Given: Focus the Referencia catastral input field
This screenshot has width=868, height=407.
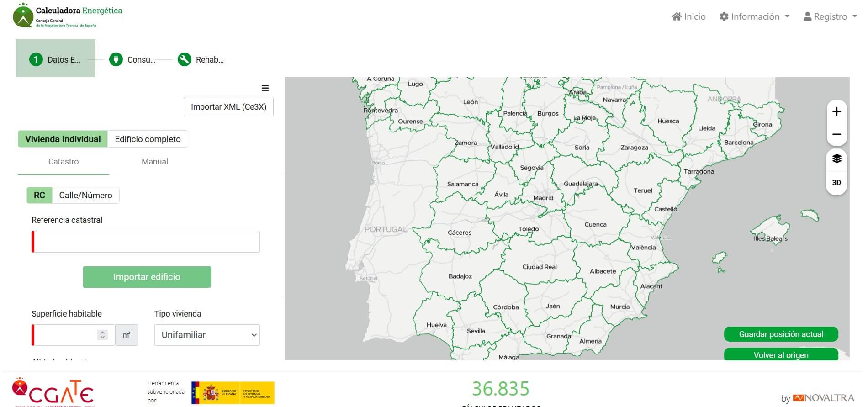Looking at the screenshot, I should (146, 242).
